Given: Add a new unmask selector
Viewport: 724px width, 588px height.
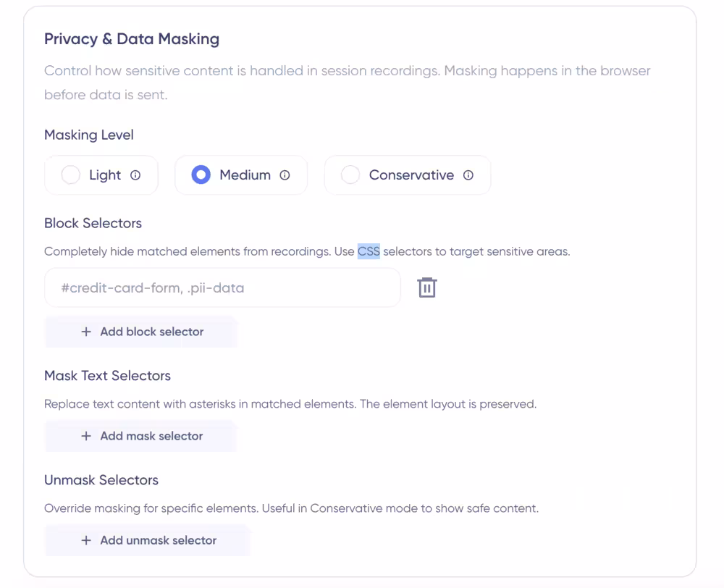Looking at the screenshot, I should [x=148, y=540].
